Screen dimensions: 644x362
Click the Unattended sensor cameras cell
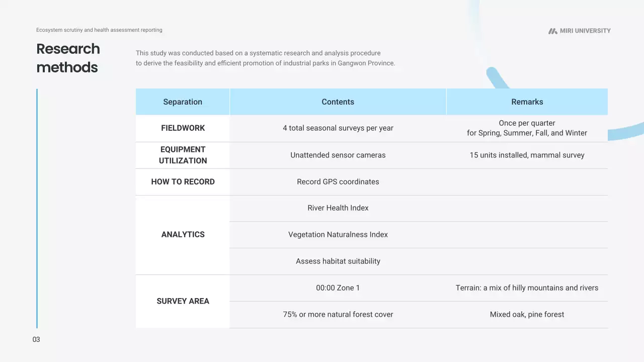click(x=338, y=155)
